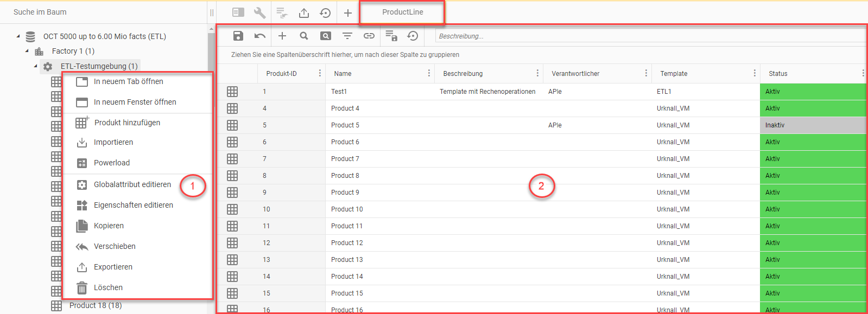Click the Name column header
Screen dimensions: 868x314
tap(343, 74)
